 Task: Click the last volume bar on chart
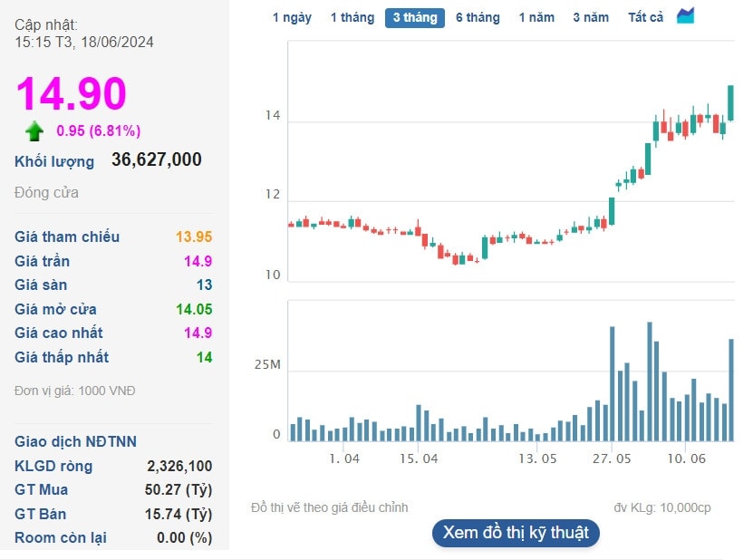[x=731, y=390]
